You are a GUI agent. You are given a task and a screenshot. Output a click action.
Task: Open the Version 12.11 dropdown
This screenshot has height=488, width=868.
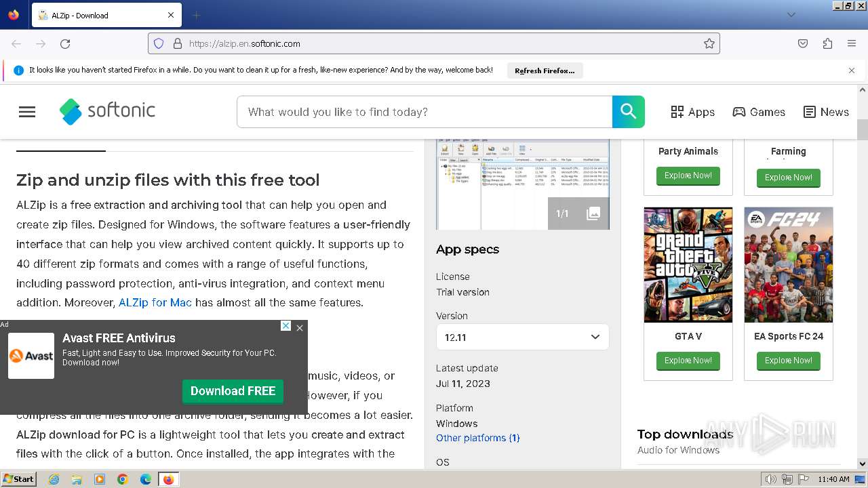tap(522, 337)
